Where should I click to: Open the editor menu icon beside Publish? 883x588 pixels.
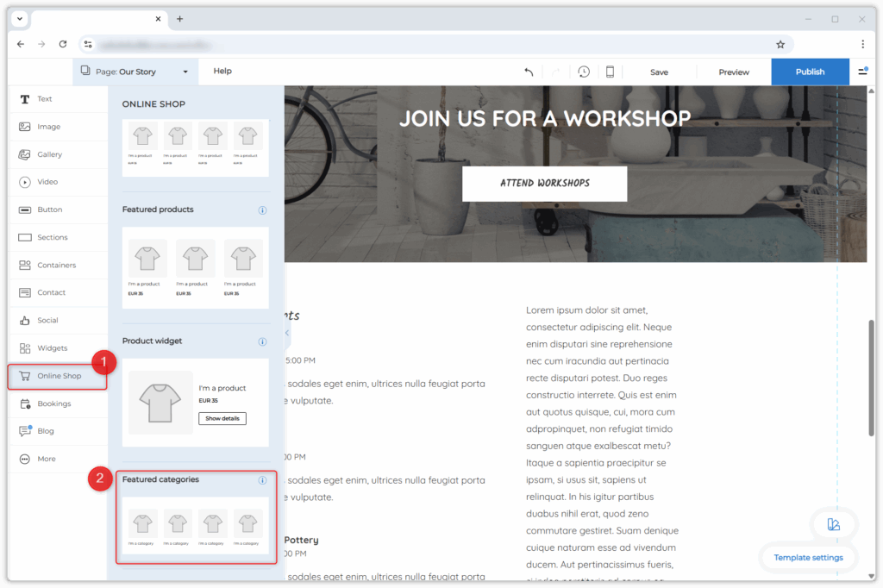coord(862,72)
